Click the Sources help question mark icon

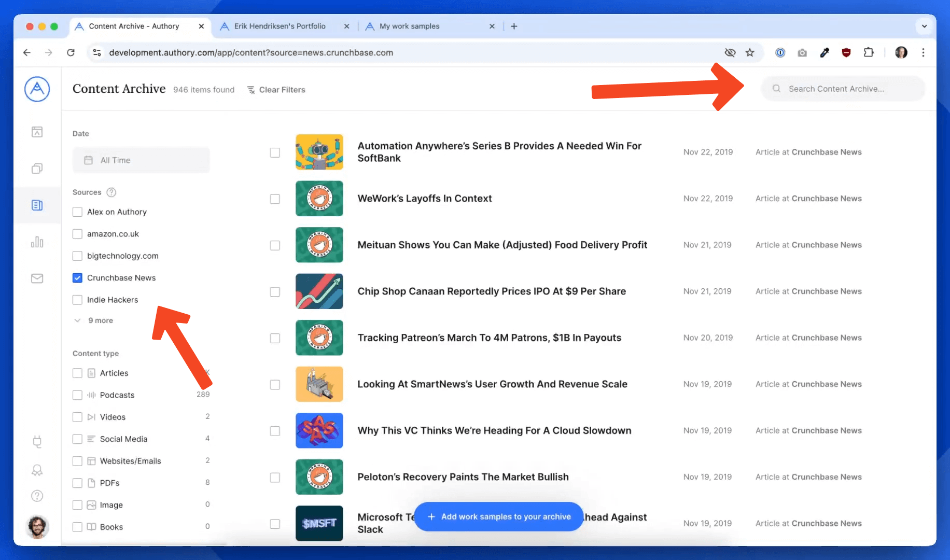coord(111,192)
